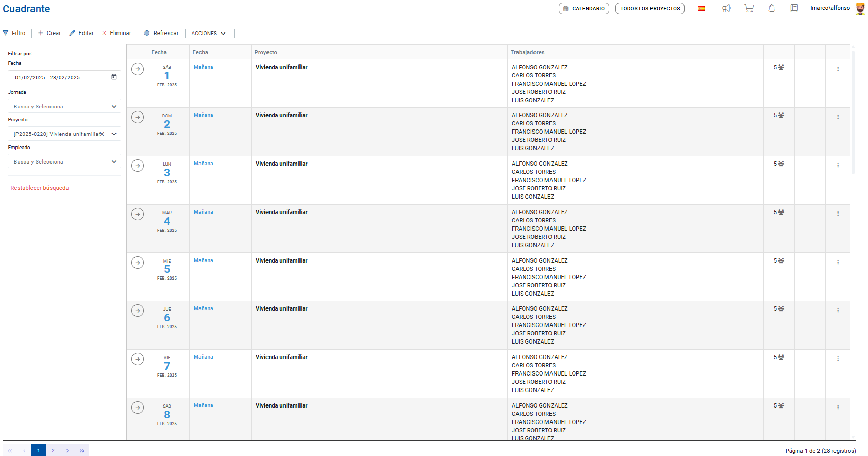Expand the Jornada dropdown
Image resolution: width=868 pixels, height=456 pixels.
114,106
